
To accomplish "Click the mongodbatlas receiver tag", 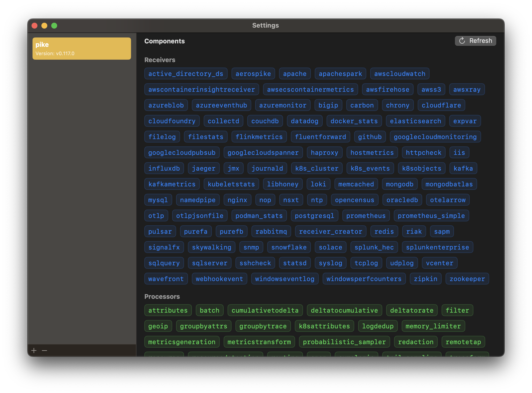I will click(x=449, y=184).
